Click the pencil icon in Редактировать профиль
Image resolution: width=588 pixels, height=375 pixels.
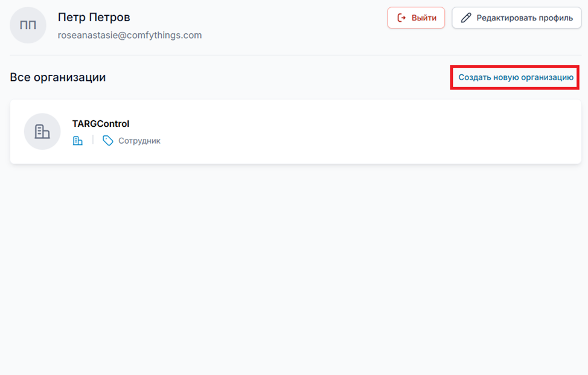pyautogui.click(x=465, y=18)
